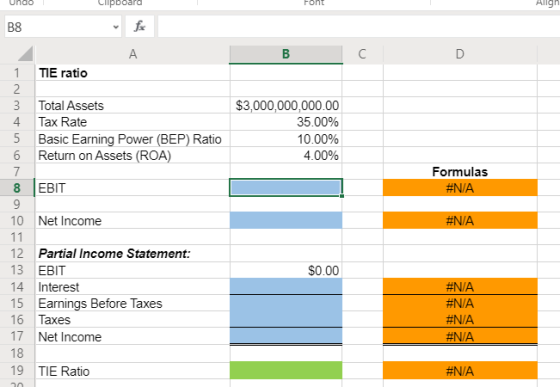560x387 pixels.
Task: Select blue Net Income cell B17
Action: pos(286,336)
